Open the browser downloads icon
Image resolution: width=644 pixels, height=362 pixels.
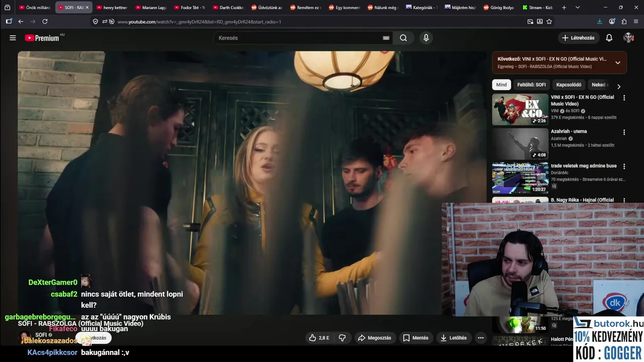[599, 22]
